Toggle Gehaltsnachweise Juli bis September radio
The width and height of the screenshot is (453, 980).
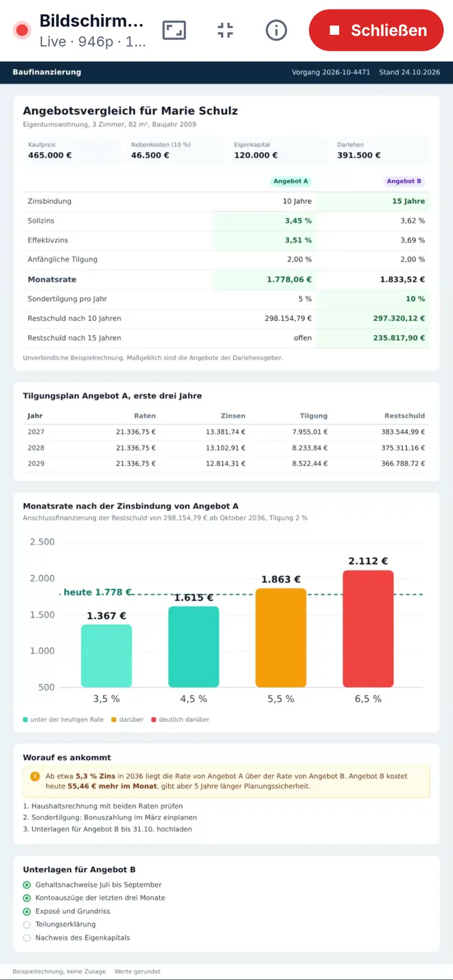pyautogui.click(x=27, y=885)
